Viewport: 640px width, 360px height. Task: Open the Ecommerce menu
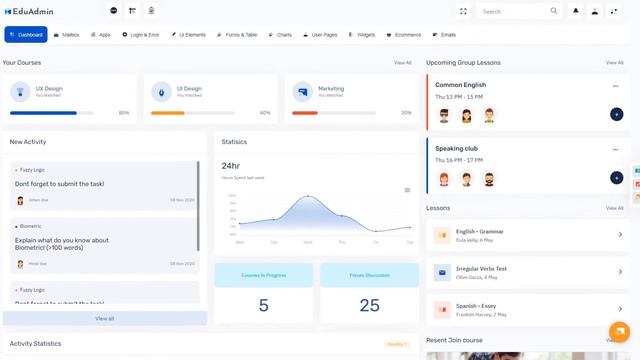point(404,35)
